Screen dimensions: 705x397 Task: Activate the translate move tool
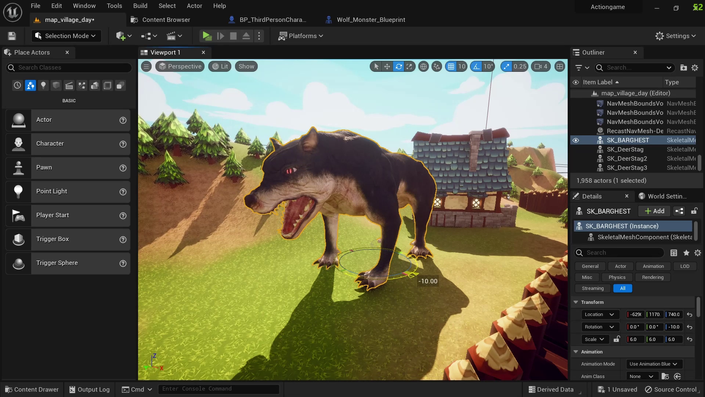tap(387, 67)
